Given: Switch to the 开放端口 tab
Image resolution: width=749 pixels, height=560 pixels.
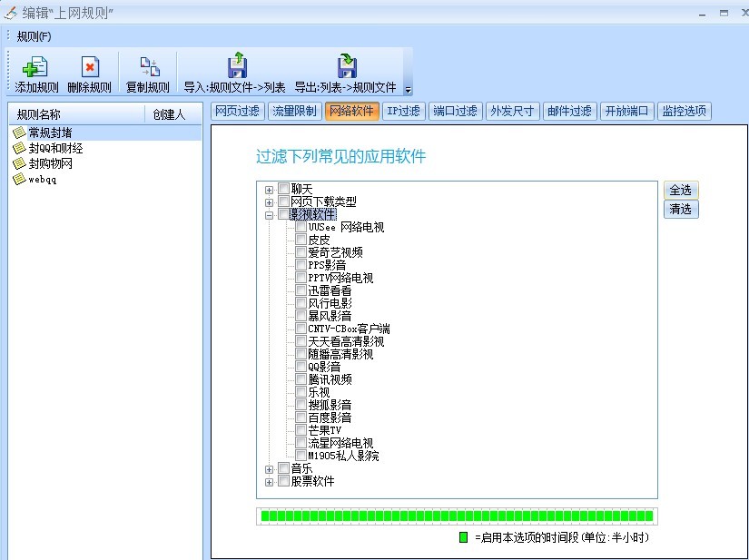Looking at the screenshot, I should [x=626, y=112].
